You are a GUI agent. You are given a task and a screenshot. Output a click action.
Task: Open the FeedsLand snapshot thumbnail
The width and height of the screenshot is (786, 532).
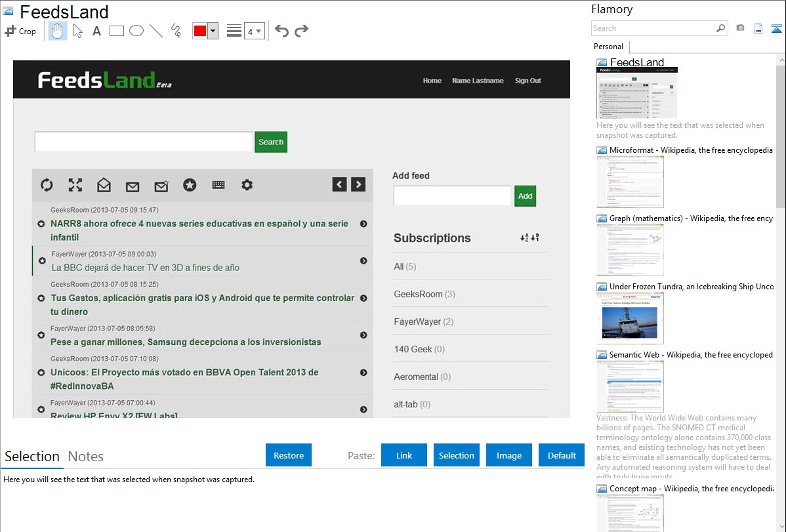pos(636,92)
